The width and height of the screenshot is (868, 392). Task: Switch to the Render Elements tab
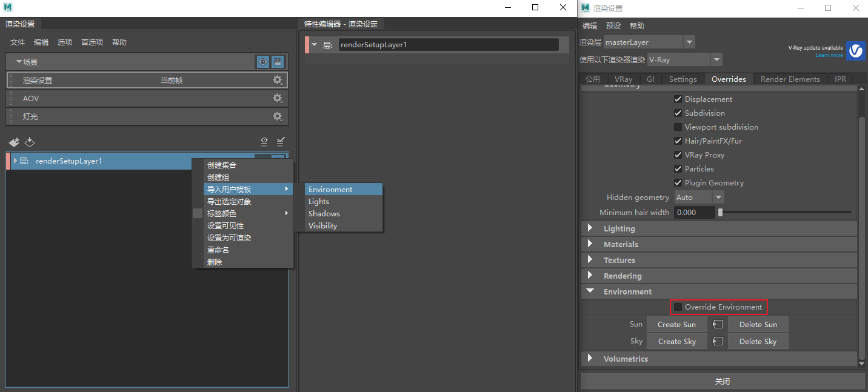(x=790, y=79)
